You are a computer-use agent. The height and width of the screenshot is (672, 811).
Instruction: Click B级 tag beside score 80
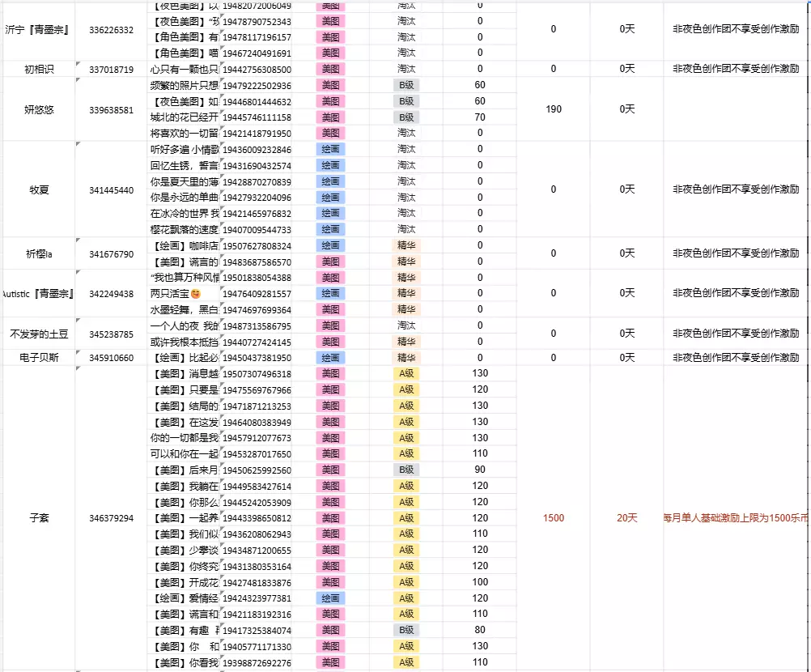tap(406, 630)
